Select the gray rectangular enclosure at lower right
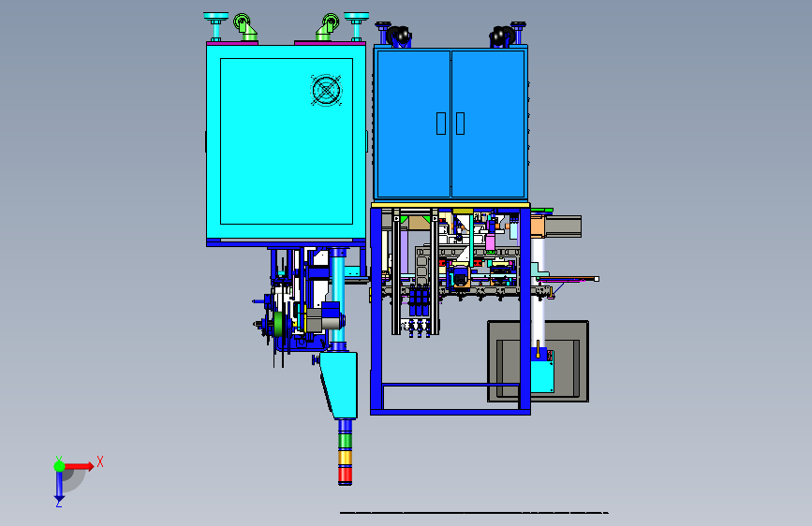This screenshot has width=812, height=526. (x=538, y=361)
